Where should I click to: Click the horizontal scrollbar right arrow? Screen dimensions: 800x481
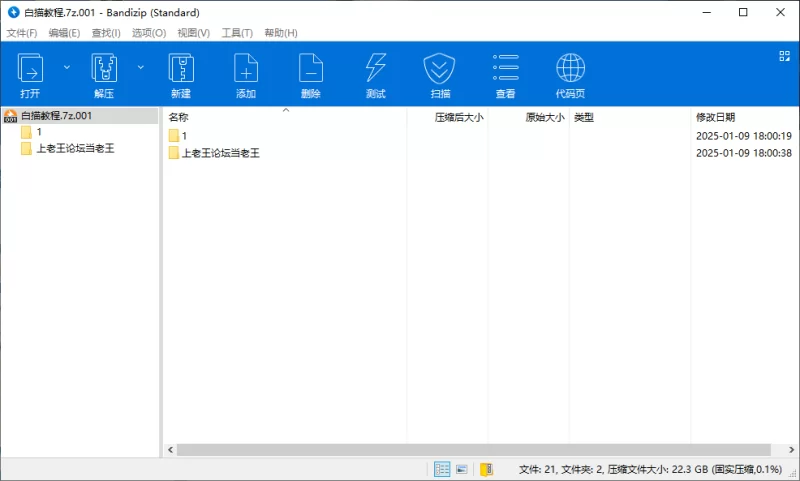pos(791,450)
